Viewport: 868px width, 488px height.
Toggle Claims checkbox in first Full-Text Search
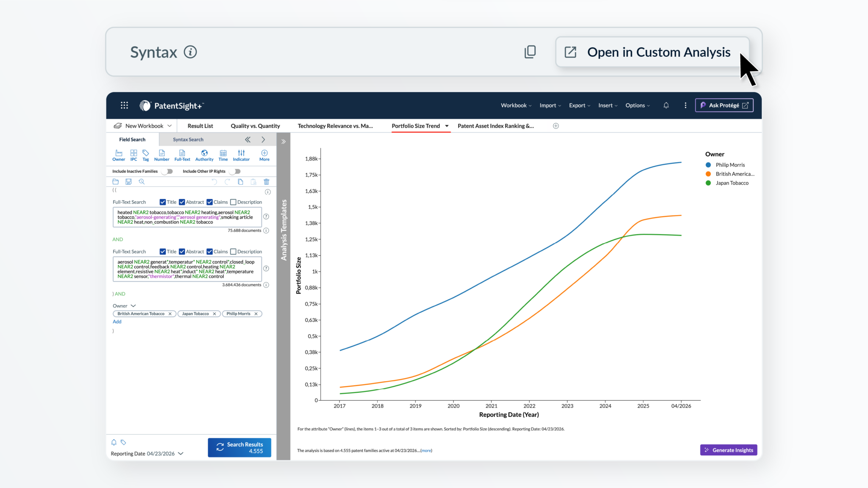tap(209, 202)
